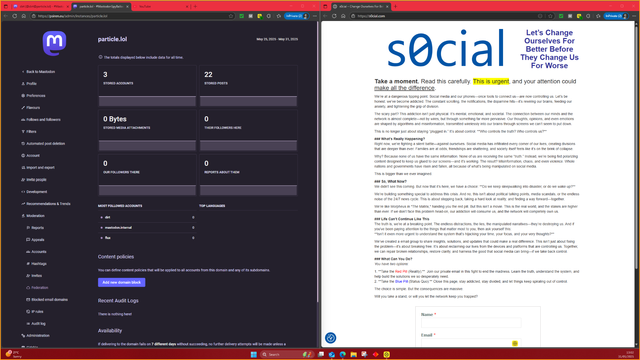
Task: Open IP rules under Moderation
Action: coord(35,311)
